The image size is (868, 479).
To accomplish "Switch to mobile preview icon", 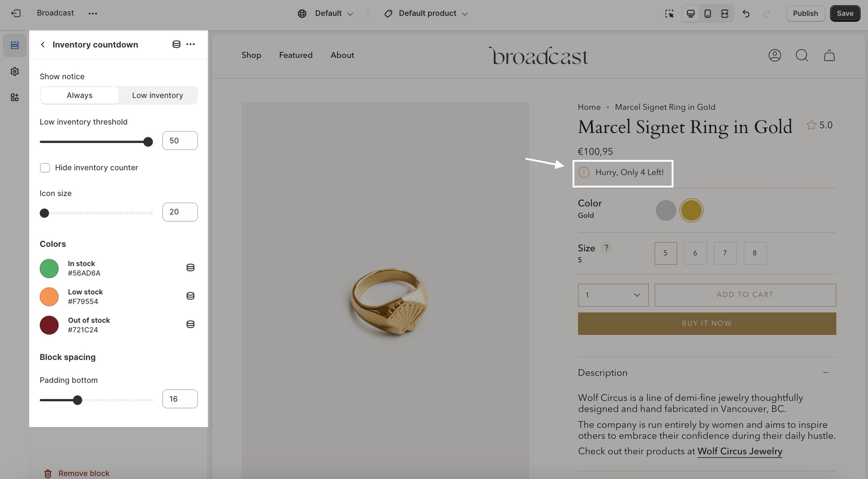I will click(x=708, y=14).
